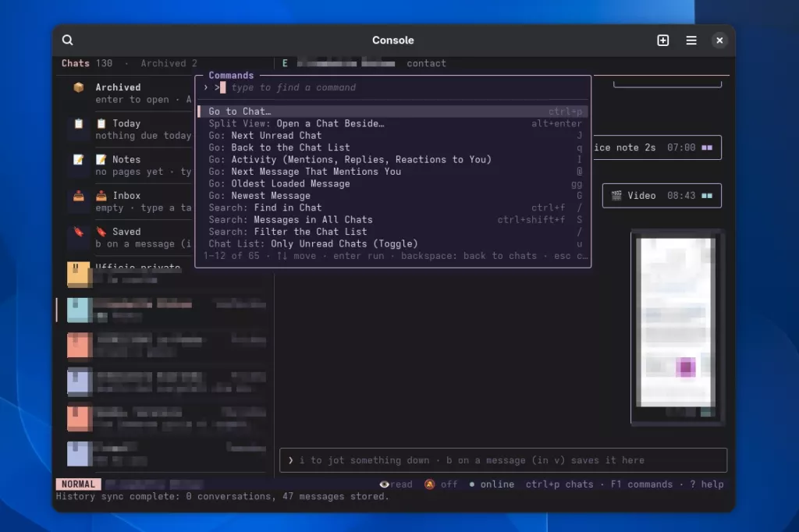Select the Notes memo icon
This screenshot has width=799, height=532.
[79, 159]
